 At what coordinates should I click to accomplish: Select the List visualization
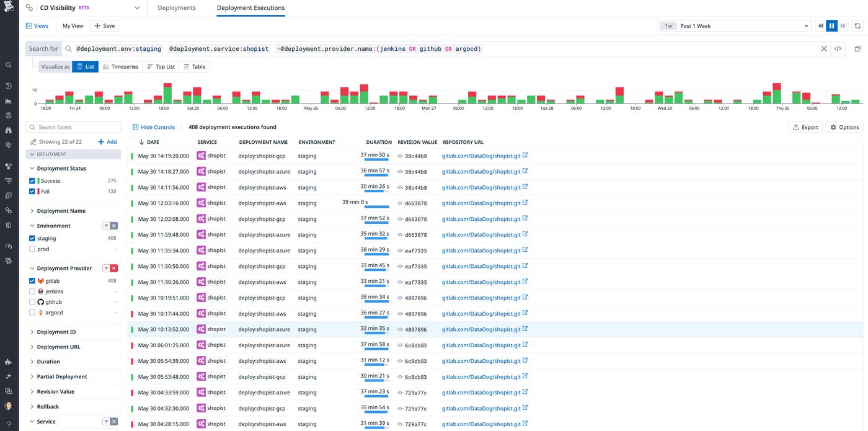[86, 66]
